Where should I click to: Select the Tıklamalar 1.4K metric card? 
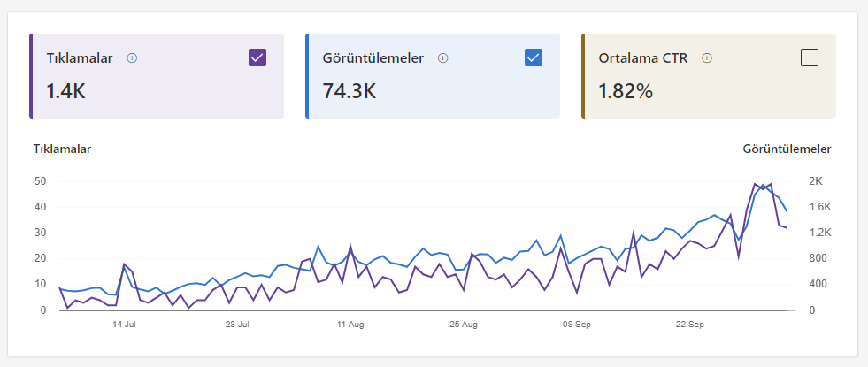click(157, 76)
